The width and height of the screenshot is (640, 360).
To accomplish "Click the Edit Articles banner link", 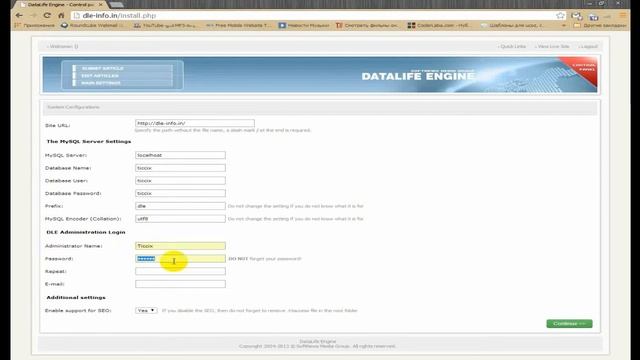I will tap(100, 76).
